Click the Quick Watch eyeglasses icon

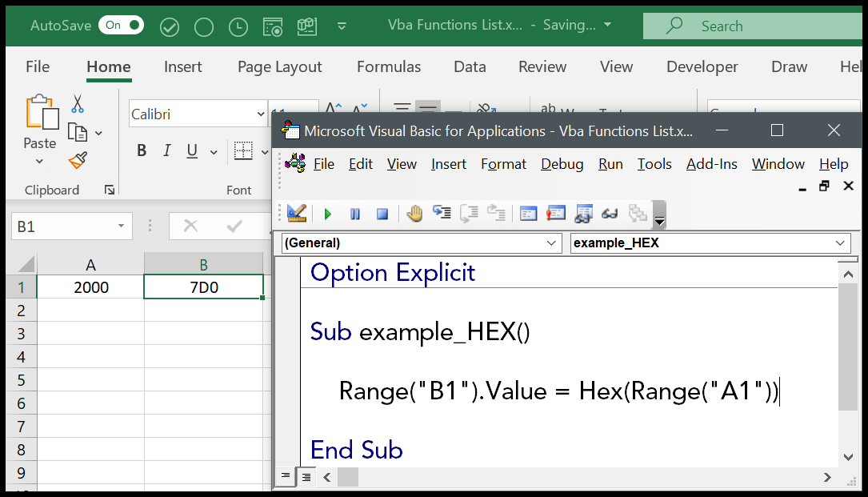click(x=610, y=214)
